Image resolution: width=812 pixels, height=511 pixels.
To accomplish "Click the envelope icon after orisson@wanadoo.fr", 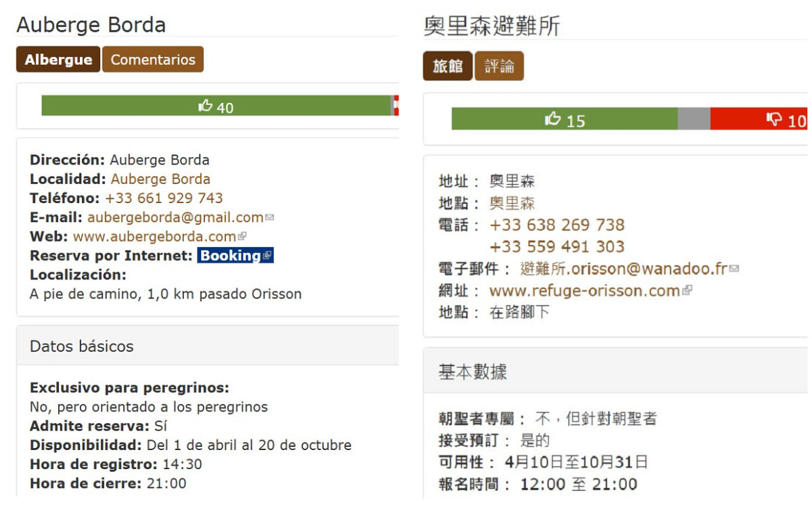I will click(734, 269).
